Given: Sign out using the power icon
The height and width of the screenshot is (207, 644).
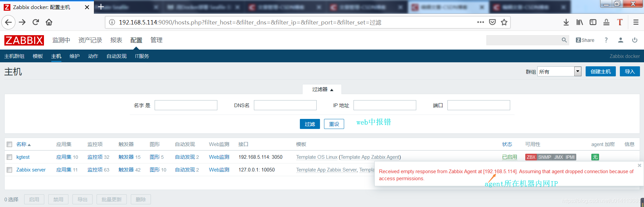Looking at the screenshot, I should tap(635, 40).
